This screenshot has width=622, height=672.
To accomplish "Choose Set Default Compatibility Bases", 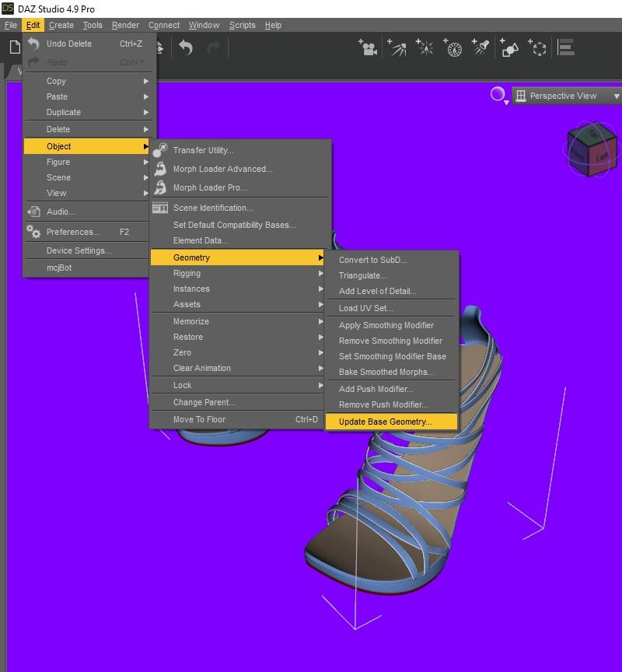I will pos(239,225).
